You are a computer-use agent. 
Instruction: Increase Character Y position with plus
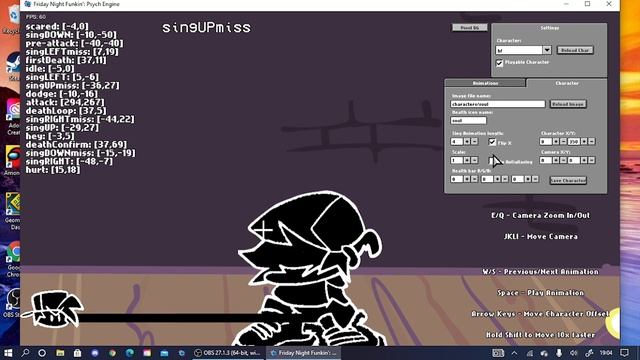584,142
